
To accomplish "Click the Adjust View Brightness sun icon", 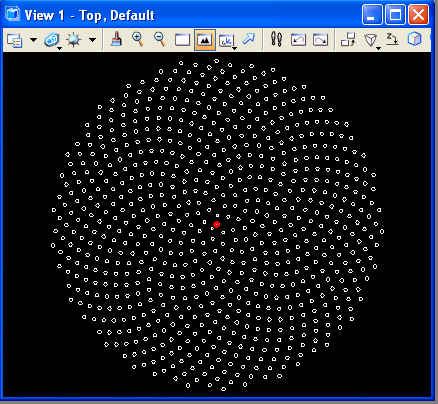I will pos(74,40).
